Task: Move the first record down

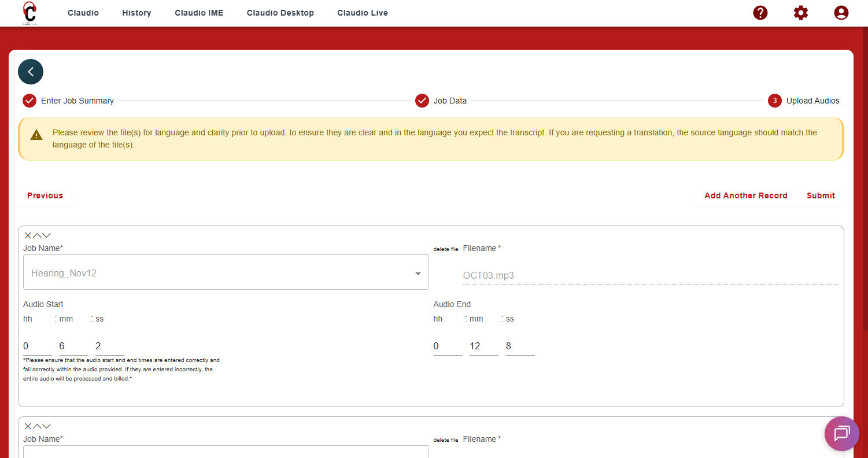Action: click(47, 235)
